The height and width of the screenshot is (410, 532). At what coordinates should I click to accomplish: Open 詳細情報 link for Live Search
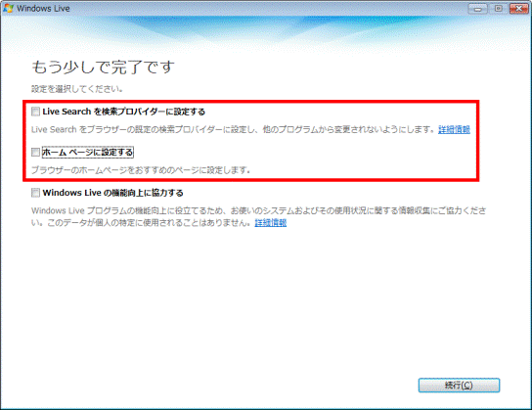[x=454, y=129]
